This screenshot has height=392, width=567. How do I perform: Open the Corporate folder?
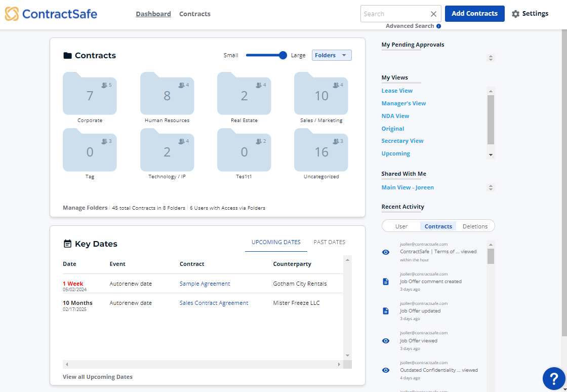click(90, 93)
